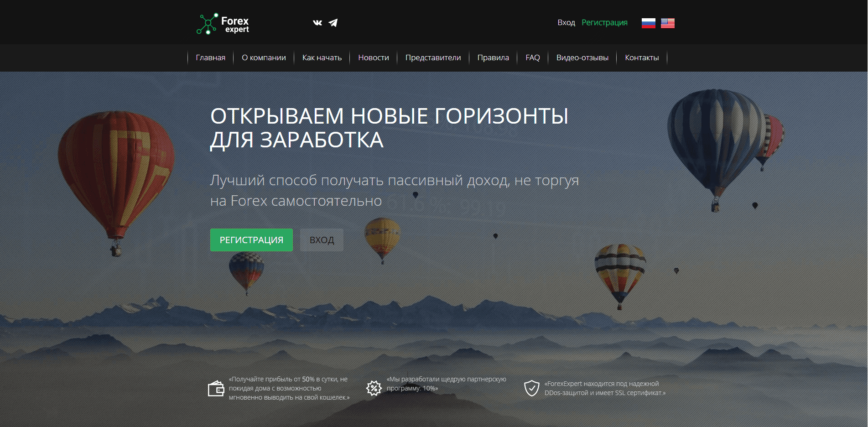Navigate to Как начать section
Viewport: 868px width, 427px height.
coord(321,57)
